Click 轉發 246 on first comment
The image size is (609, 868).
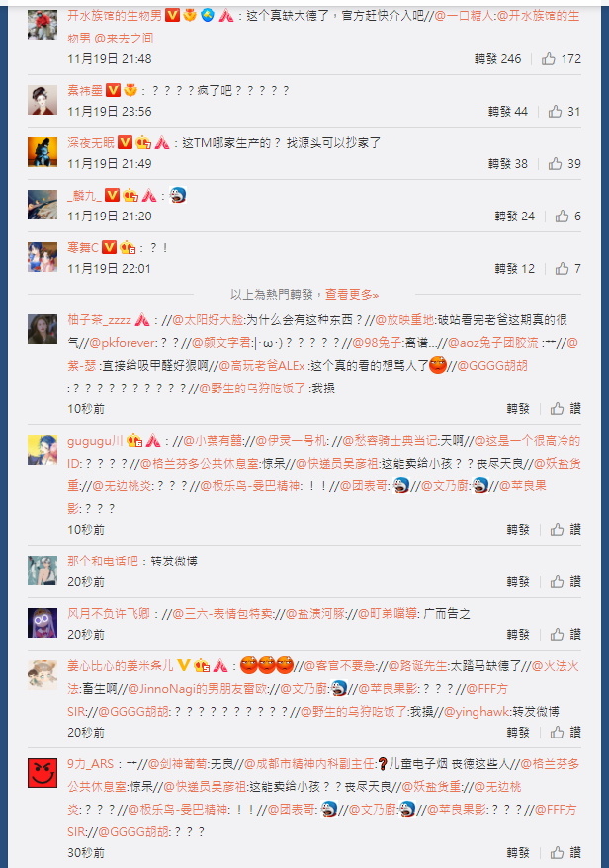click(497, 58)
